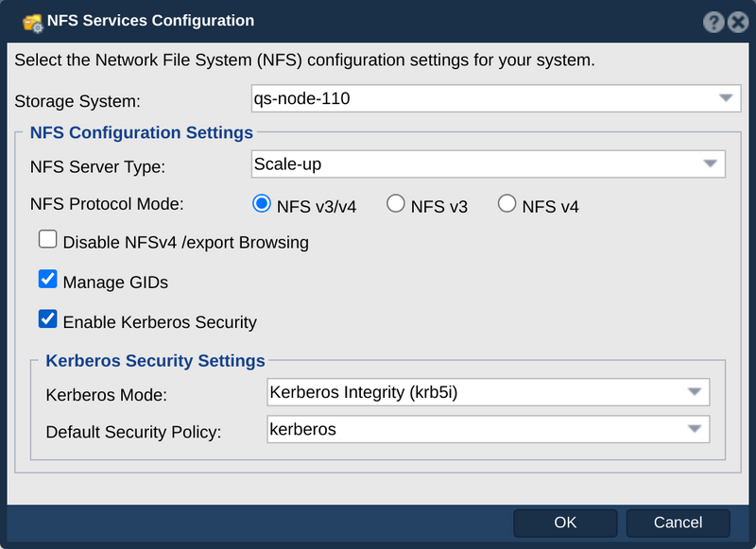756x549 pixels.
Task: Click the 'Storage System:' label
Action: [x=77, y=101]
